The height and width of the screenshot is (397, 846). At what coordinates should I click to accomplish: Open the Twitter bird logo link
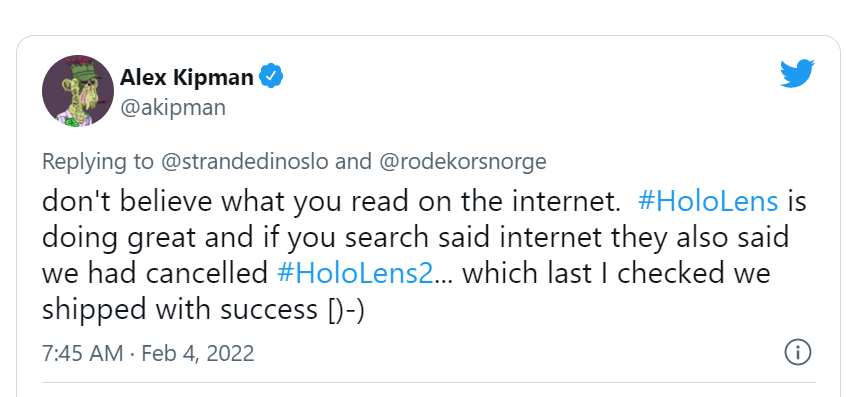click(797, 73)
